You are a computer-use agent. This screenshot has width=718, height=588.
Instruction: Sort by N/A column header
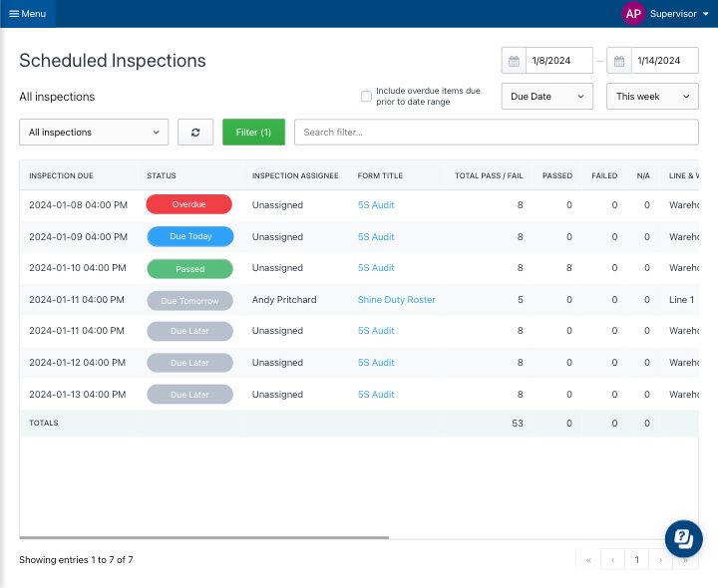(x=643, y=175)
